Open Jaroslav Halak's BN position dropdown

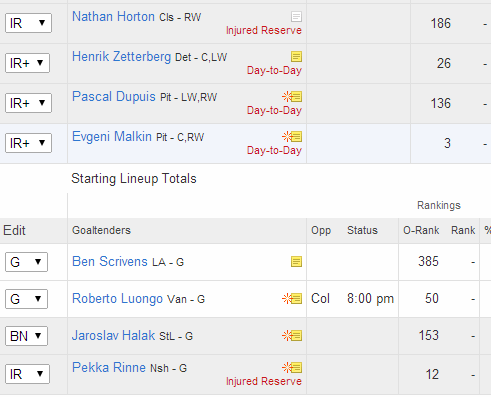[26, 336]
